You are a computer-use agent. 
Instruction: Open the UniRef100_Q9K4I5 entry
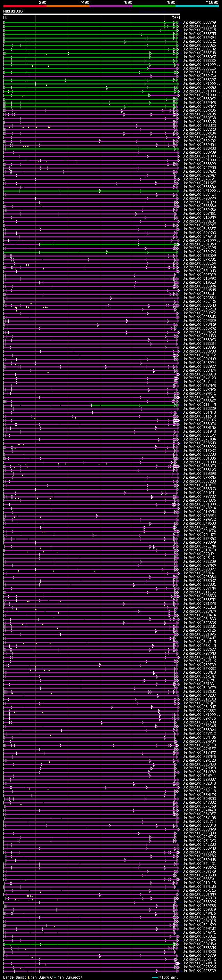tap(199, 718)
